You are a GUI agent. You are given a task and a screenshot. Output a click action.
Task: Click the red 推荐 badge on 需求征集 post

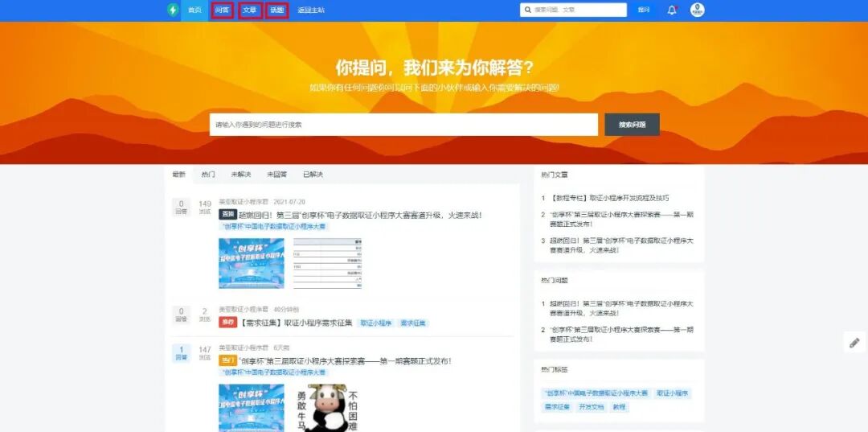point(227,323)
